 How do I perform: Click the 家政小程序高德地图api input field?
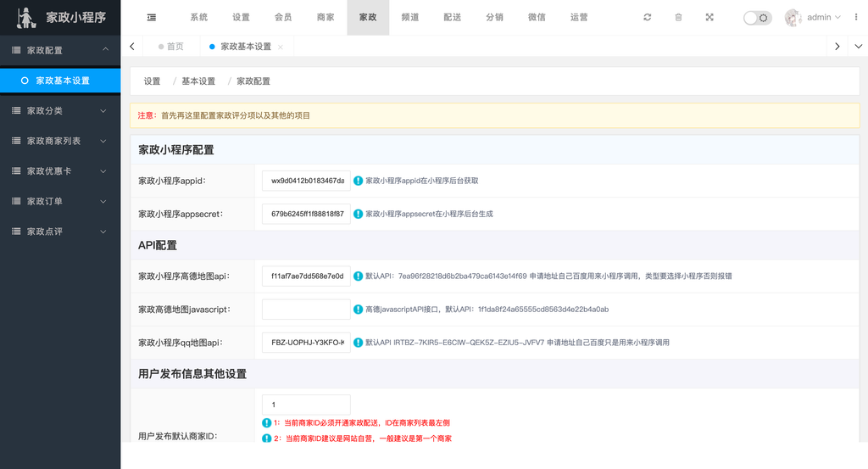(x=306, y=276)
